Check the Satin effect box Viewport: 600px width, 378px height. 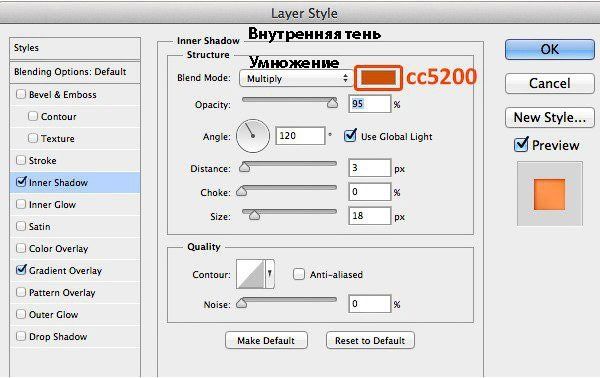tap(21, 226)
